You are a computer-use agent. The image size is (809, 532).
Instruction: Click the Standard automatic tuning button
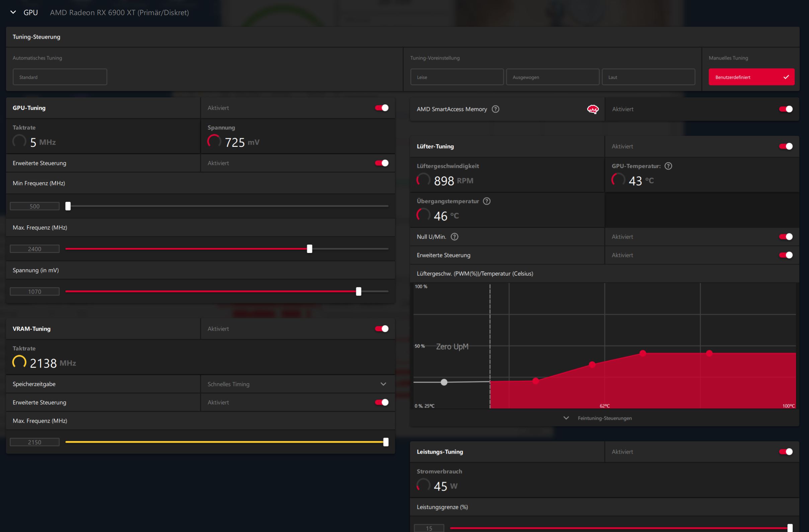[60, 77]
